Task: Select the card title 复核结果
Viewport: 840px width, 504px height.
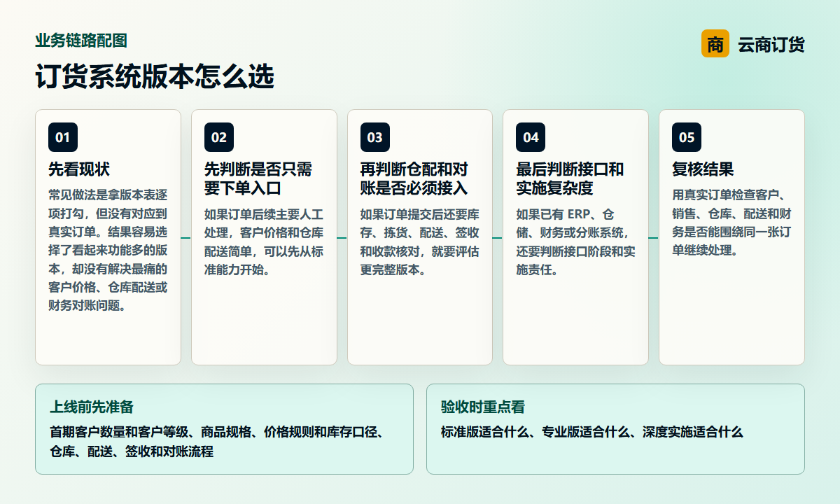Action: (x=703, y=169)
